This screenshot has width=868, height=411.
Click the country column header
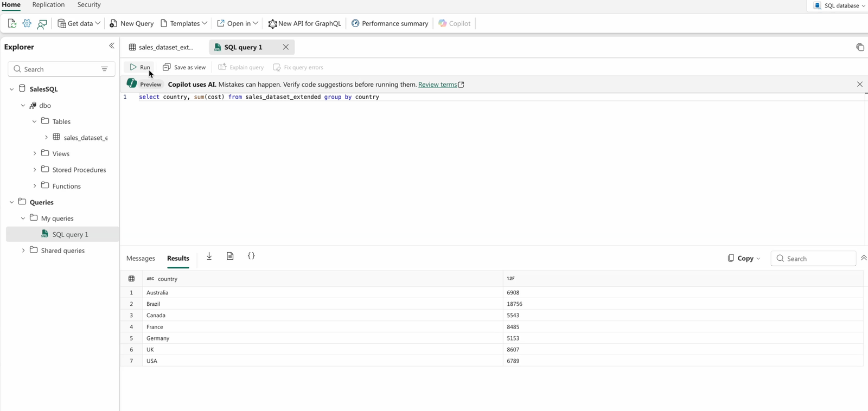(323, 279)
